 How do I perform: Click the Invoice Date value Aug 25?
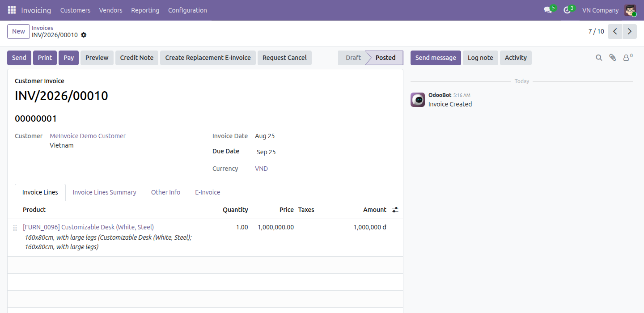265,136
